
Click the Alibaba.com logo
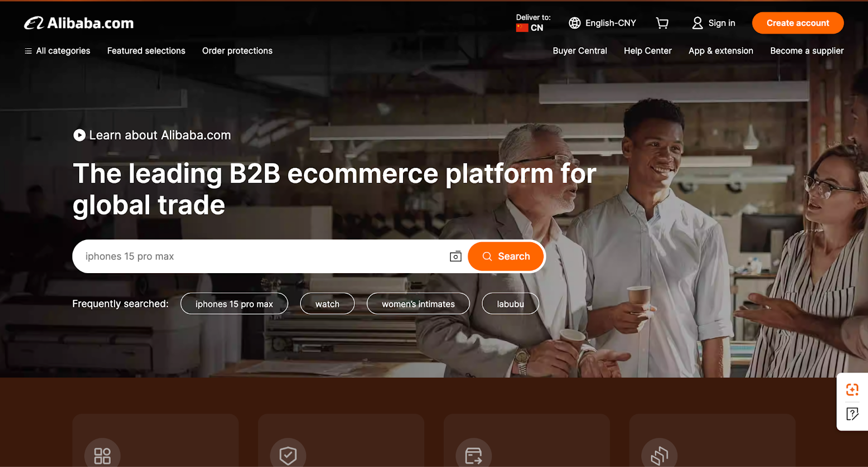coord(79,23)
